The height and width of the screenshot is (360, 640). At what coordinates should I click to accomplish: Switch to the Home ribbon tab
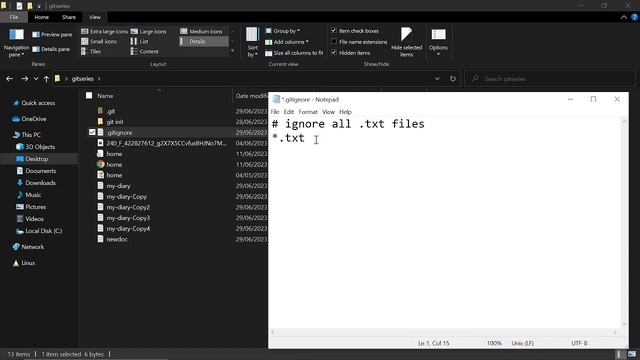(42, 17)
